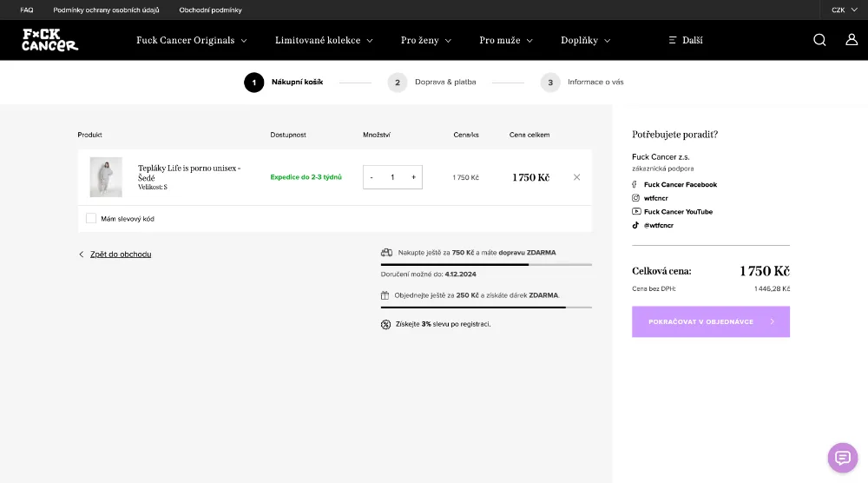
Task: Click Mám slevový kód label text
Action: [128, 219]
